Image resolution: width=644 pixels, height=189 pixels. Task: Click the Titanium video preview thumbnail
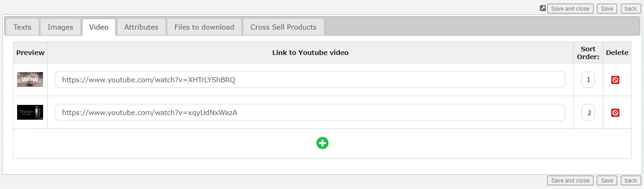point(30,112)
